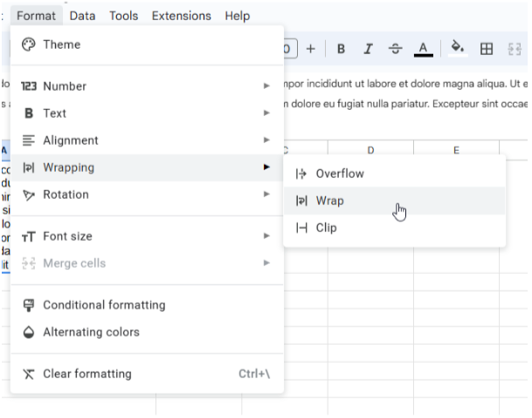The width and height of the screenshot is (532, 418).
Task: Select column E header
Action: [x=456, y=150]
